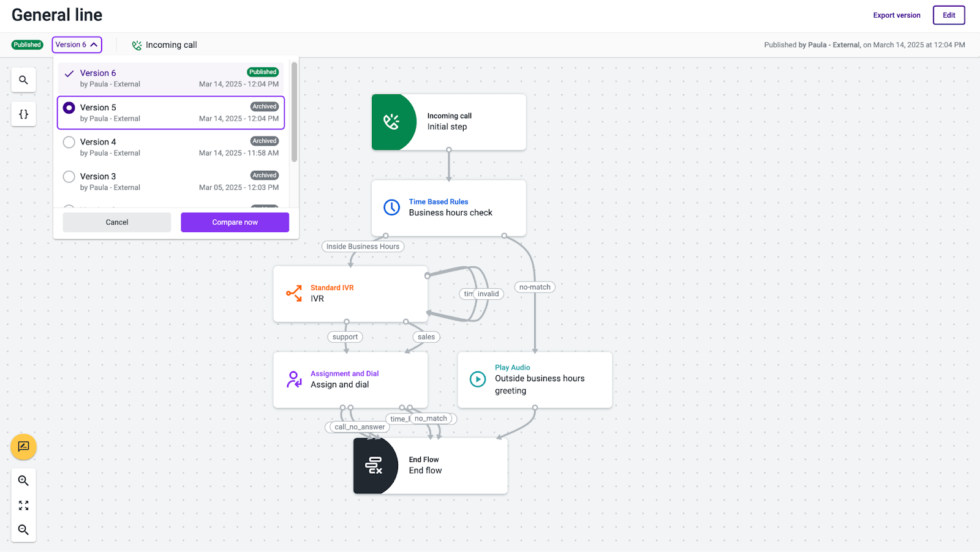Click the Published status badge in header
The image size is (980, 552).
click(x=28, y=45)
